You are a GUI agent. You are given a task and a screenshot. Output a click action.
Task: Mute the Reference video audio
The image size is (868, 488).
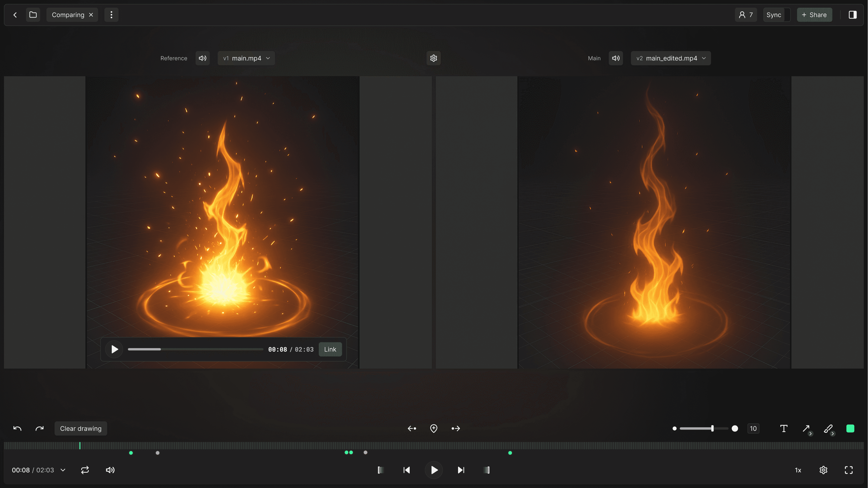pyautogui.click(x=203, y=58)
